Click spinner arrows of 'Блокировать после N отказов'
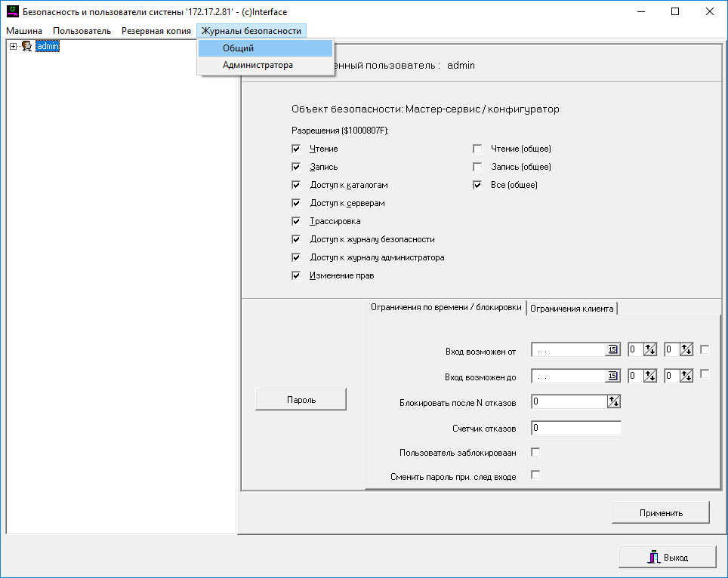The image size is (728, 578). [x=613, y=402]
